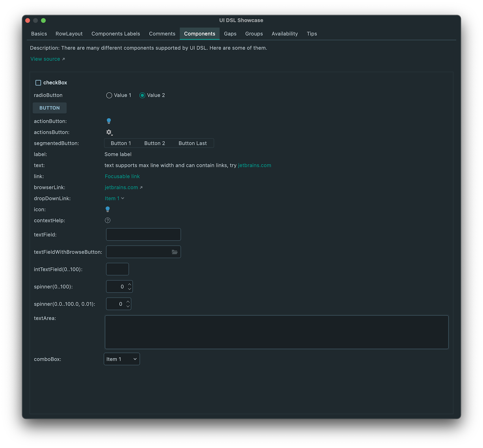The height and width of the screenshot is (448, 483).
Task: Expand the dropDownLink Item 1
Action: (x=114, y=198)
